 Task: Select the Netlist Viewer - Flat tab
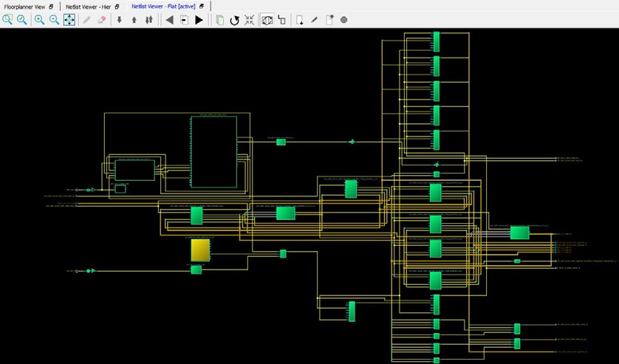pos(163,6)
